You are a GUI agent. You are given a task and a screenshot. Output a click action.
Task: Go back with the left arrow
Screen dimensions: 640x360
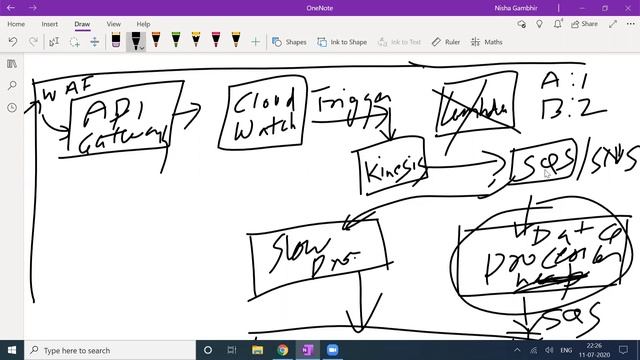[11, 8]
